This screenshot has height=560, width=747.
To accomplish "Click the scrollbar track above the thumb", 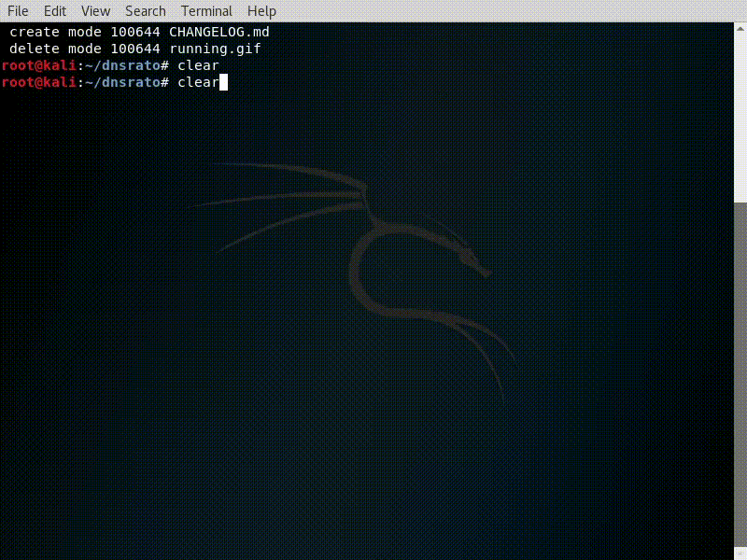I will tap(740, 119).
